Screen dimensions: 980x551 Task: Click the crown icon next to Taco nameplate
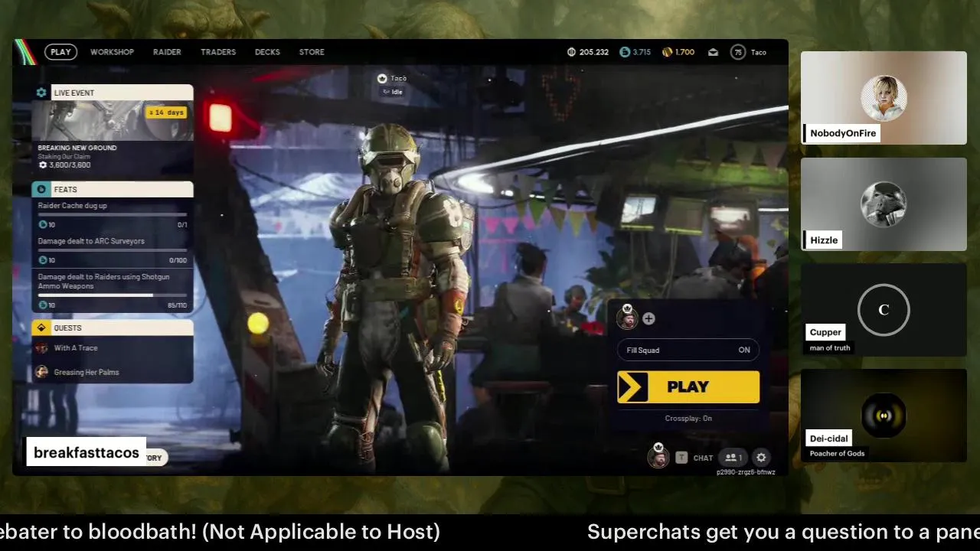(382, 78)
